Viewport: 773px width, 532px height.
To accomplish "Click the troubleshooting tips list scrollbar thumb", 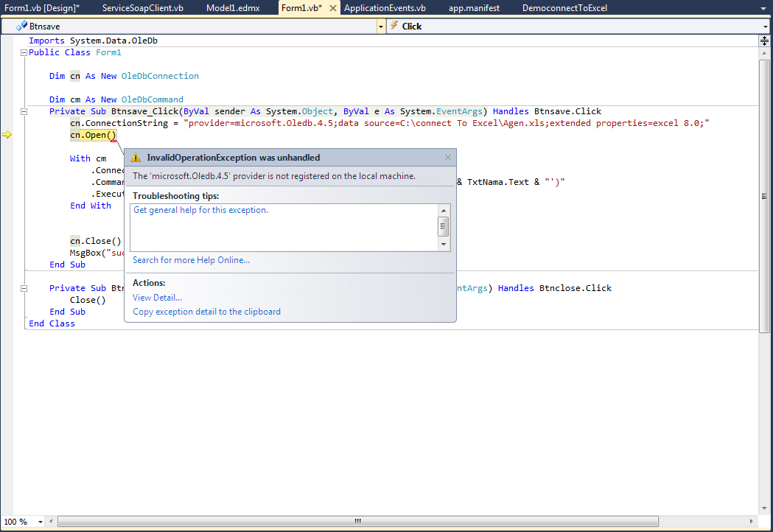I will 444,226.
